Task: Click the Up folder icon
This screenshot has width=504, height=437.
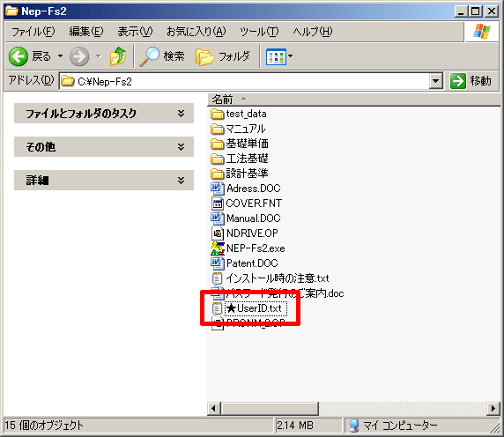Action: (x=118, y=56)
